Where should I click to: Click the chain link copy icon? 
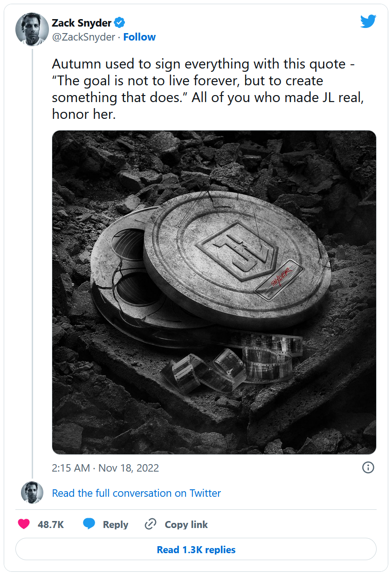click(x=150, y=524)
